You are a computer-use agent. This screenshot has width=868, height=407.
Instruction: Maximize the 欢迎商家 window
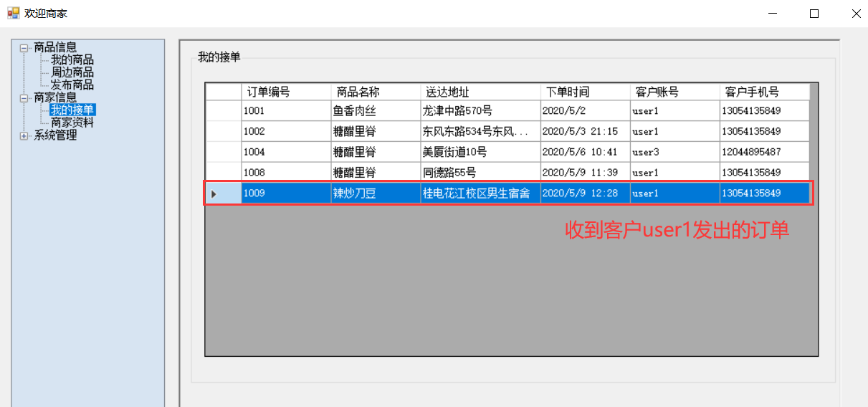[814, 13]
